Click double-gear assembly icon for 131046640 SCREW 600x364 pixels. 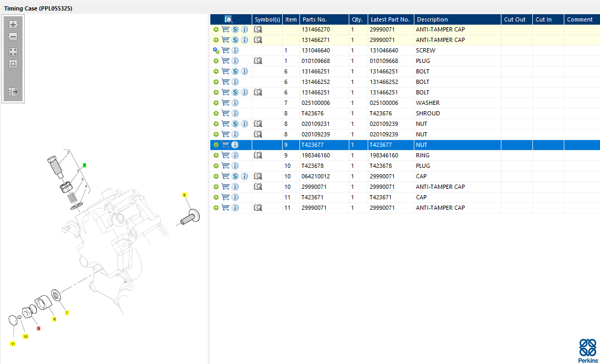click(x=216, y=50)
